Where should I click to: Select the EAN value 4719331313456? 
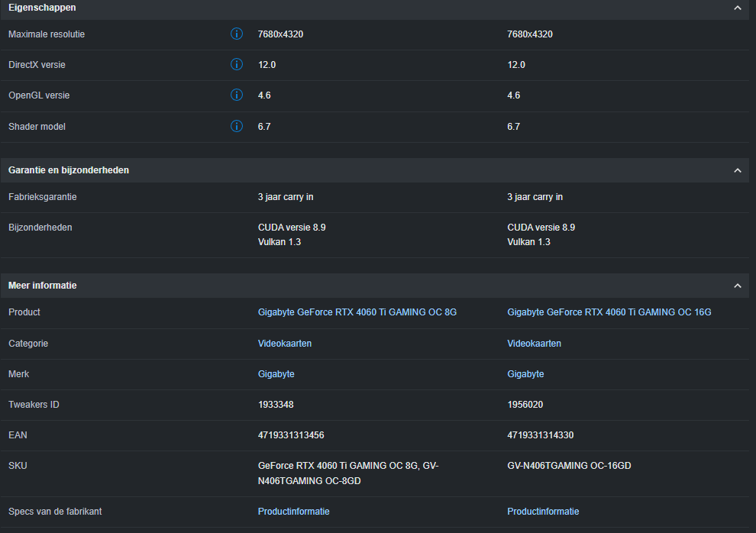click(291, 435)
